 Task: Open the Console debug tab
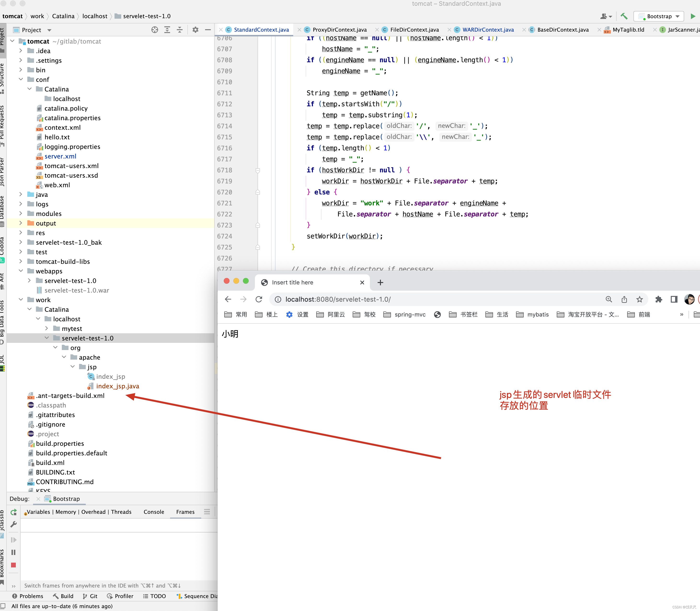(x=154, y=512)
